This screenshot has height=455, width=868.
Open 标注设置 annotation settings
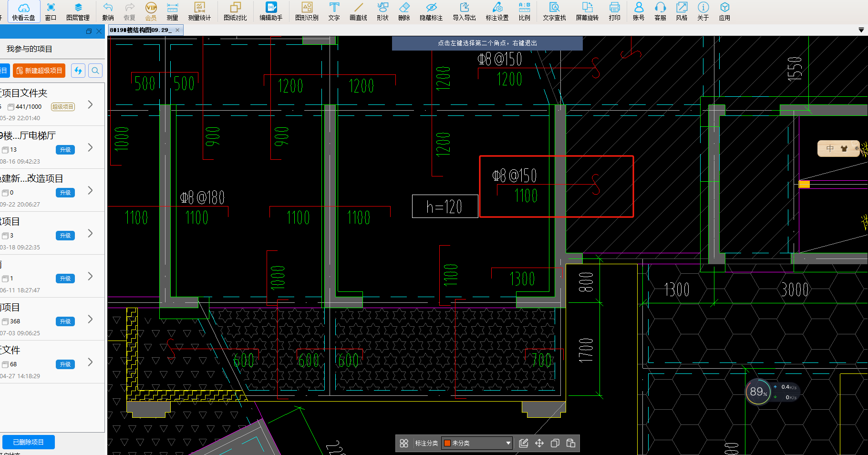[497, 11]
